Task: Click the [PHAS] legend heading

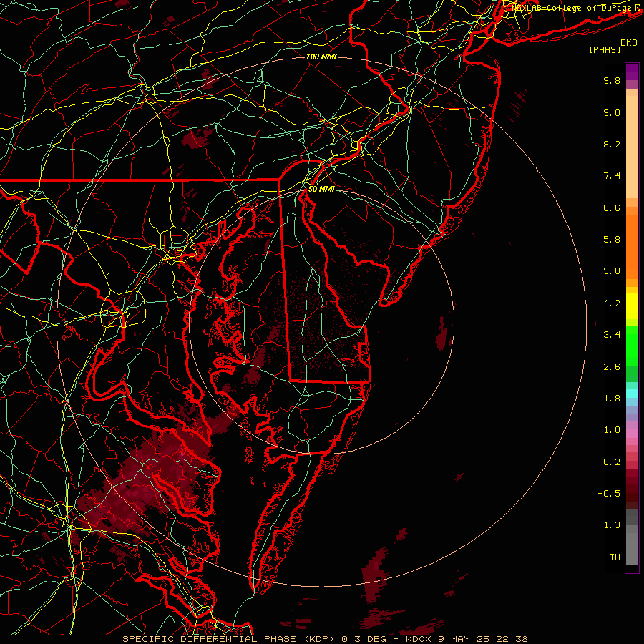Action: pyautogui.click(x=605, y=50)
